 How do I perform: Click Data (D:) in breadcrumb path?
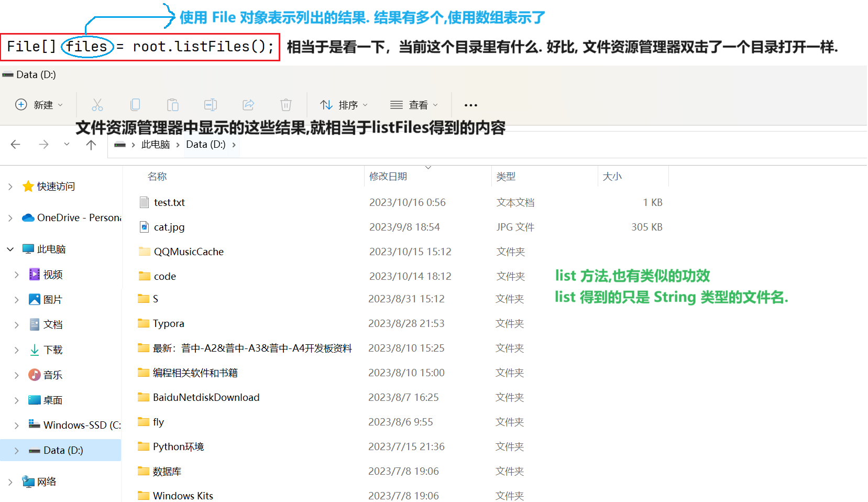pos(206,145)
